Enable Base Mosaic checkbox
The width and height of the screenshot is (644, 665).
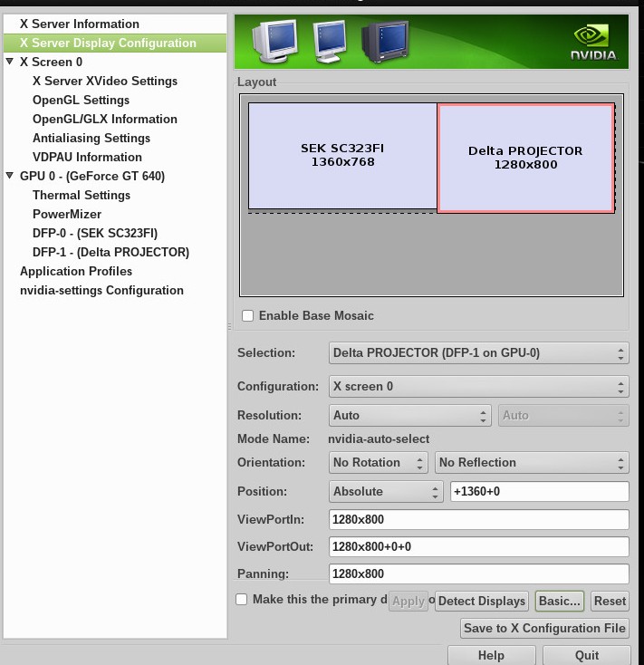coord(247,315)
